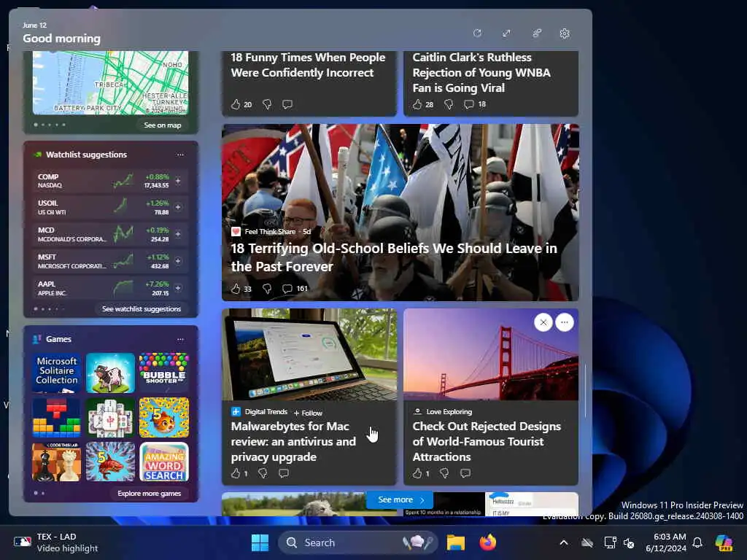Launch the cow farm game tile

pos(111,373)
